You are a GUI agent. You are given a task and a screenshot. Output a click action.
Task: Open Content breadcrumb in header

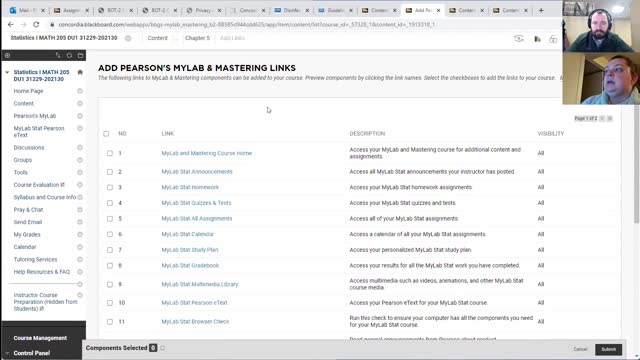pos(157,38)
